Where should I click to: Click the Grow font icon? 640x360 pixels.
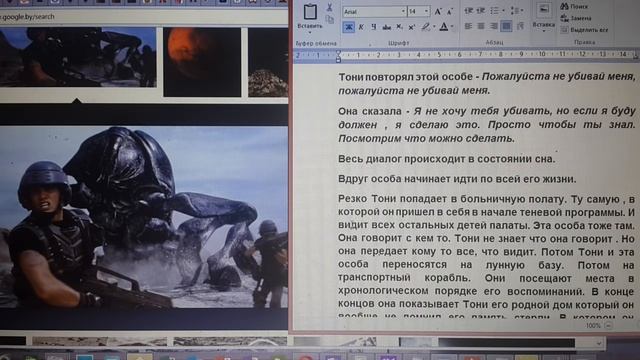pos(438,11)
